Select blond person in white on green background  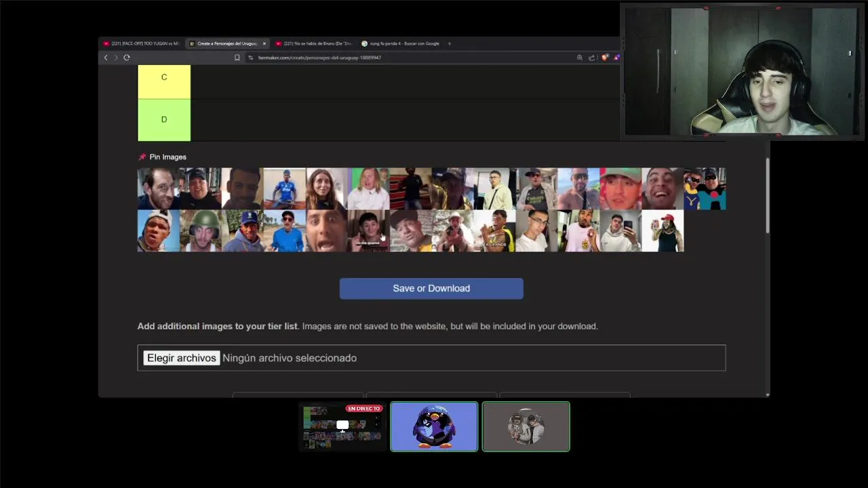coord(369,188)
